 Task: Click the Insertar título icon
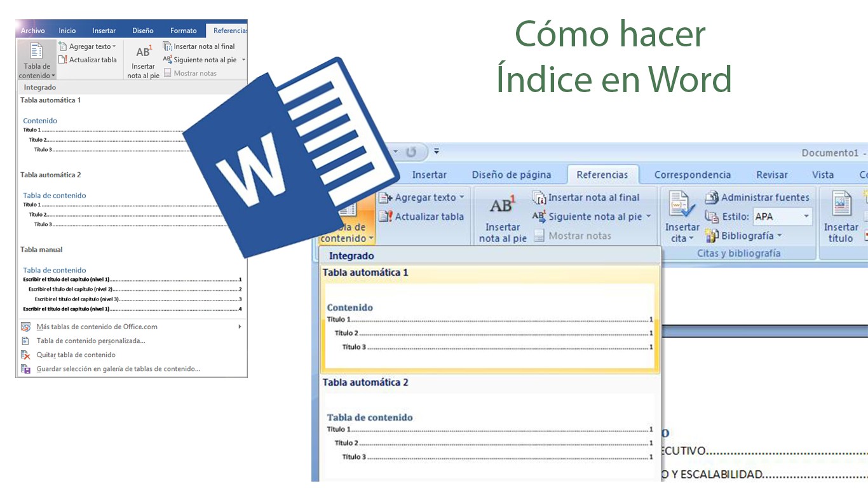[841, 205]
